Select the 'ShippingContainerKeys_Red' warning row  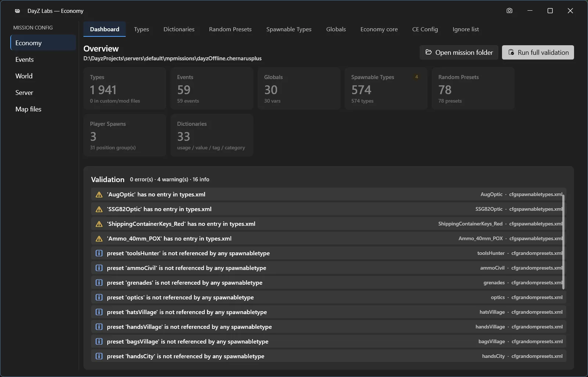click(329, 224)
